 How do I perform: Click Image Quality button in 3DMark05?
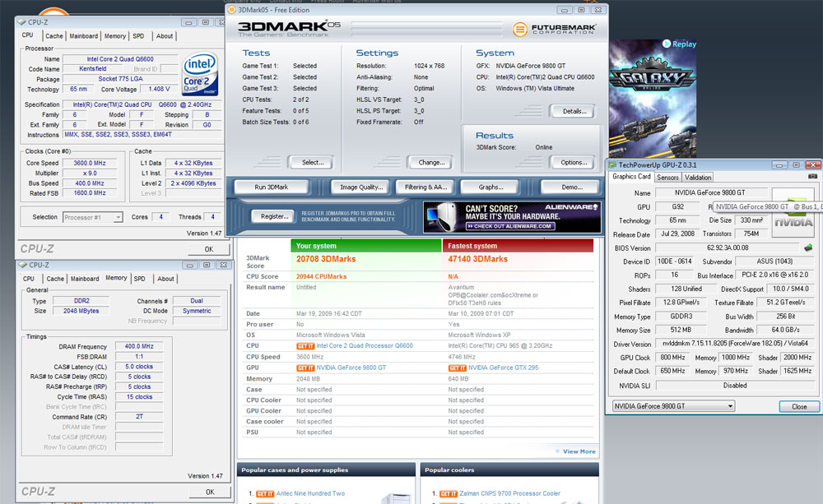(x=361, y=187)
